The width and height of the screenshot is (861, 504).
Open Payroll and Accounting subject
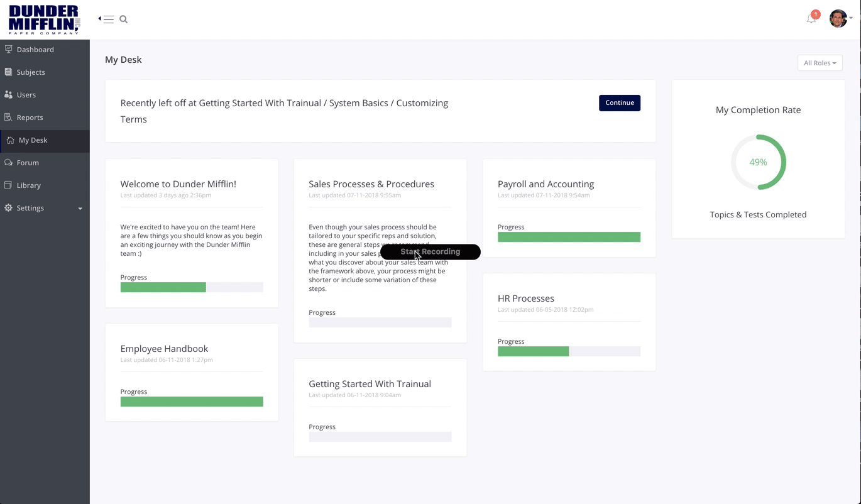[x=546, y=184]
